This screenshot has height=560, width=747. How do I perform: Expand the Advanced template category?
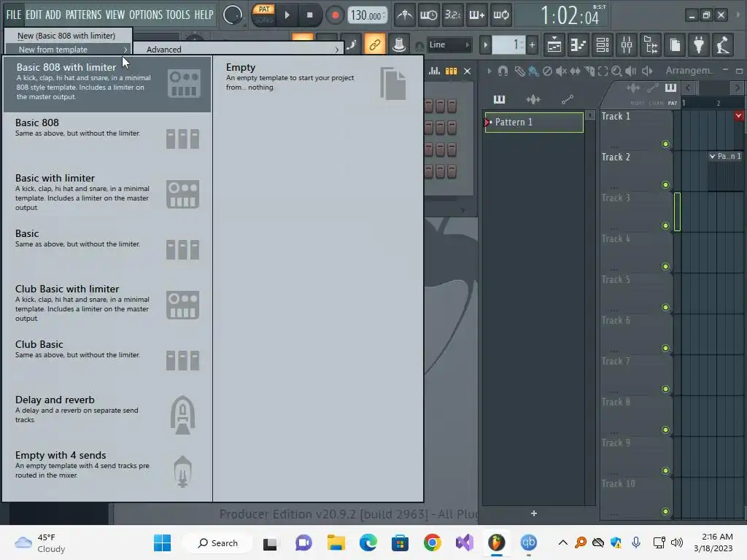pos(237,50)
